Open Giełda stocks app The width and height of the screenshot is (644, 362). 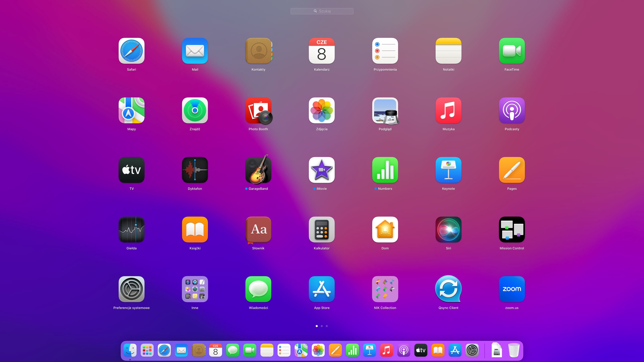(x=131, y=230)
